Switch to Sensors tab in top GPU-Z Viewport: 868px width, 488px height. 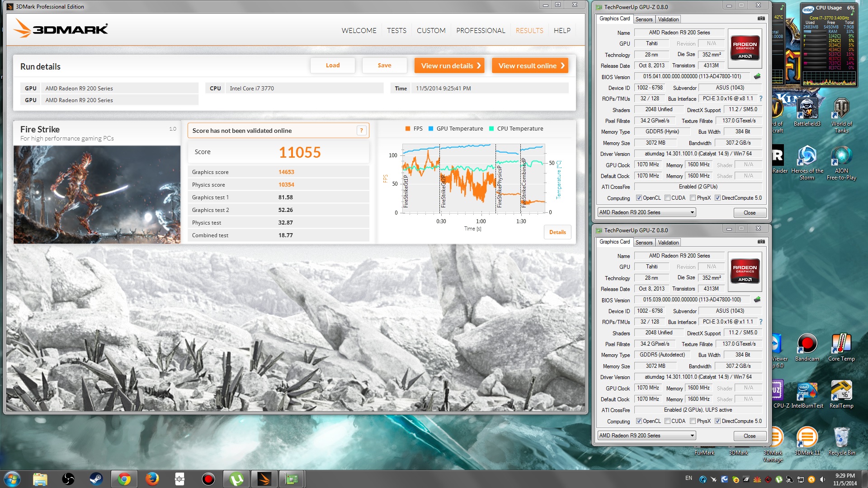(644, 19)
